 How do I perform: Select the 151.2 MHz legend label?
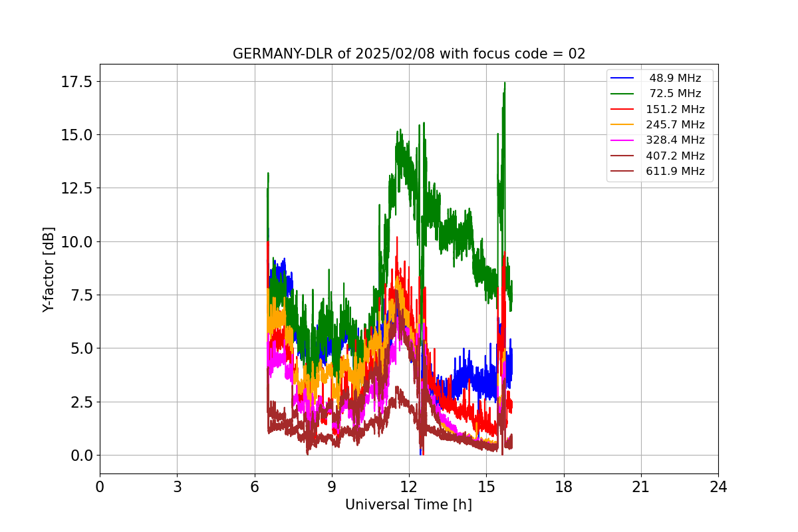coord(675,109)
